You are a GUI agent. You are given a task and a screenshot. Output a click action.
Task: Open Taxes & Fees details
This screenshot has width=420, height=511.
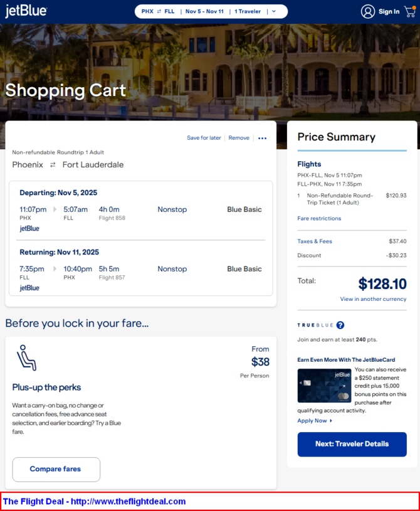(x=315, y=241)
